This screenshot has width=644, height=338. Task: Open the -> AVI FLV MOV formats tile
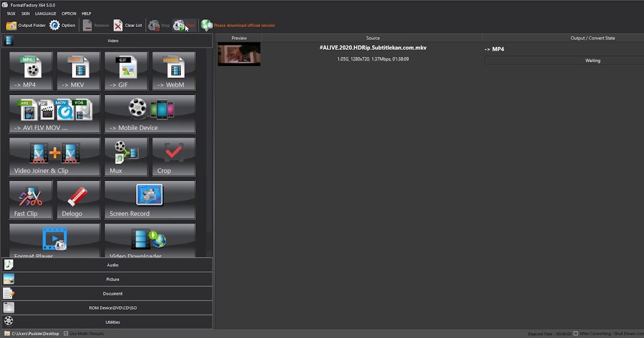coord(55,114)
